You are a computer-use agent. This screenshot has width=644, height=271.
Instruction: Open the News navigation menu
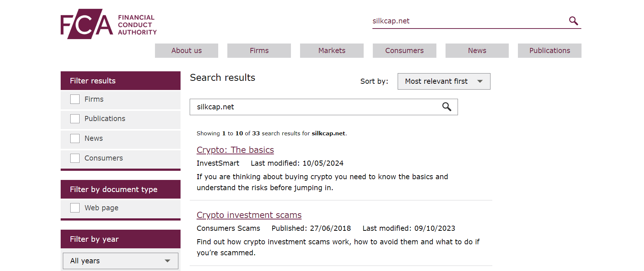pos(477,50)
